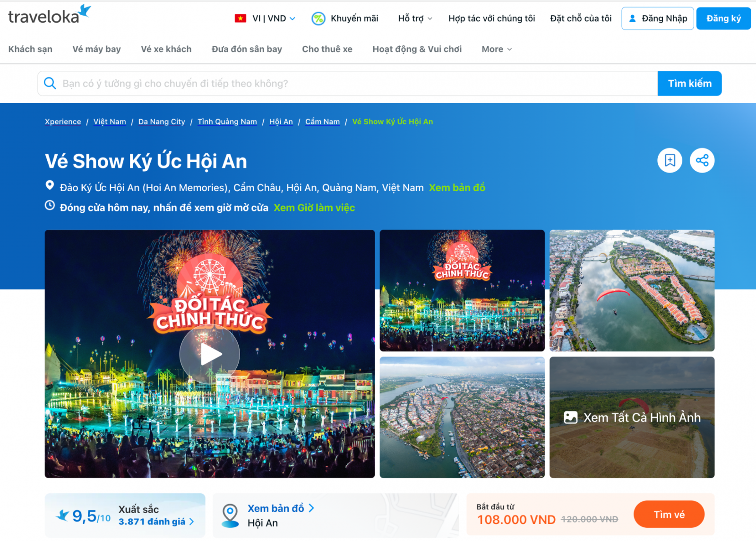Open Đặt chỗ của tôi
Image resolution: width=756 pixels, height=541 pixels.
[581, 18]
